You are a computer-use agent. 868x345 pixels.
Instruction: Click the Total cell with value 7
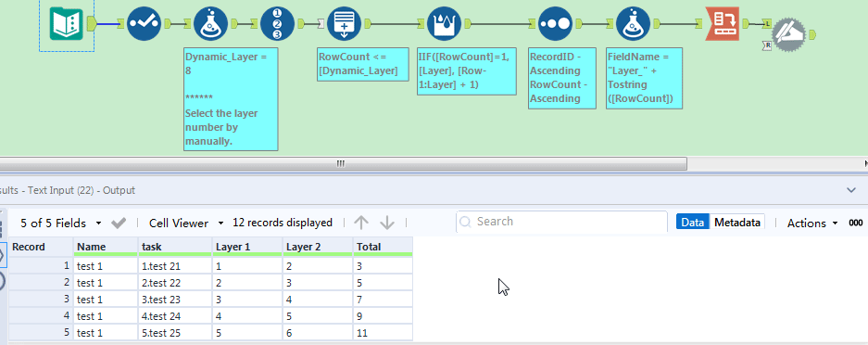pyautogui.click(x=384, y=300)
